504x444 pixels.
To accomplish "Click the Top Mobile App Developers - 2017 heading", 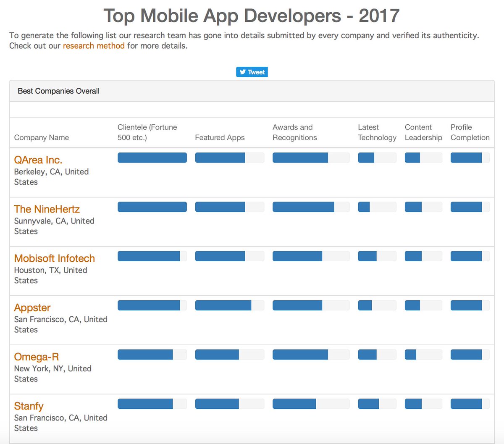I will click(x=252, y=16).
